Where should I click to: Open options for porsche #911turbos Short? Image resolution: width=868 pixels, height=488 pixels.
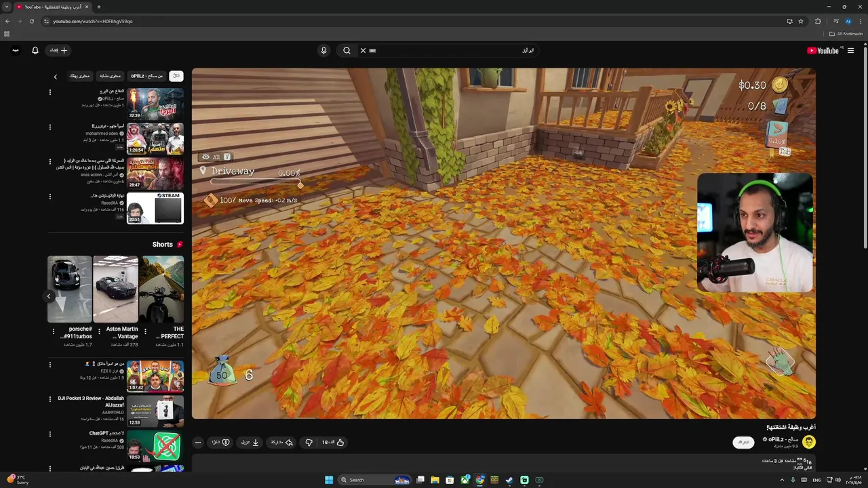[x=54, y=331]
